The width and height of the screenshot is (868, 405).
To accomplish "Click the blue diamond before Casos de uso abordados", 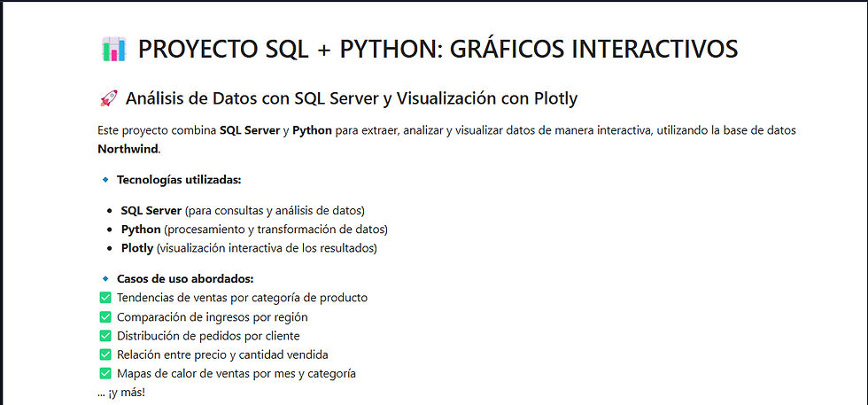I will click(x=105, y=278).
